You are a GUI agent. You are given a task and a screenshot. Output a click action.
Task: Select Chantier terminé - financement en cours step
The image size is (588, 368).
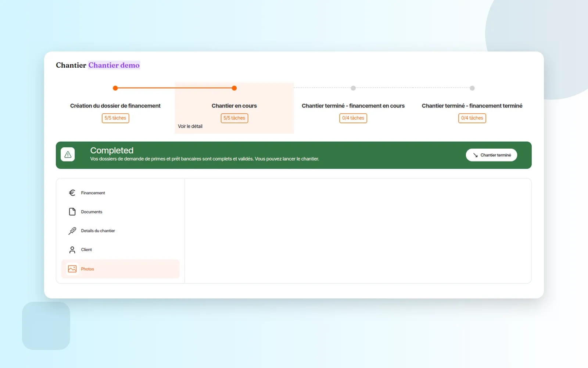click(353, 106)
